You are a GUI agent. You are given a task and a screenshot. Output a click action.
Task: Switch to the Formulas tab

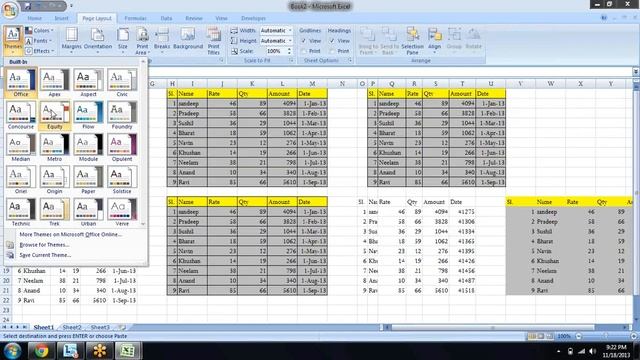click(136, 18)
